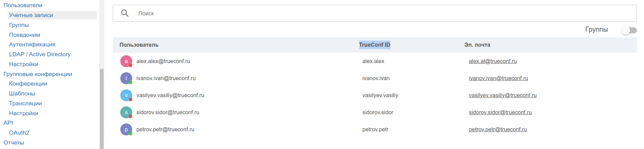Expand the API sidebar section
644x149 pixels.
tap(8, 123)
